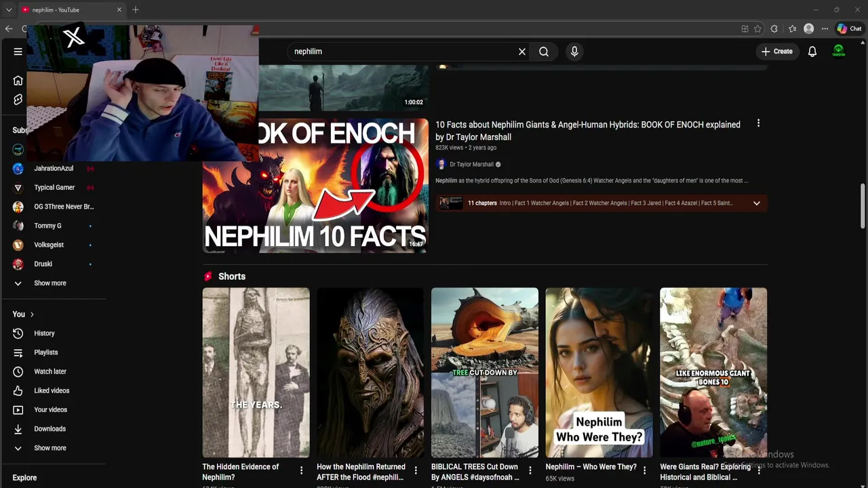Search with your voice microphone
The width and height of the screenshot is (868, 488).
click(574, 52)
